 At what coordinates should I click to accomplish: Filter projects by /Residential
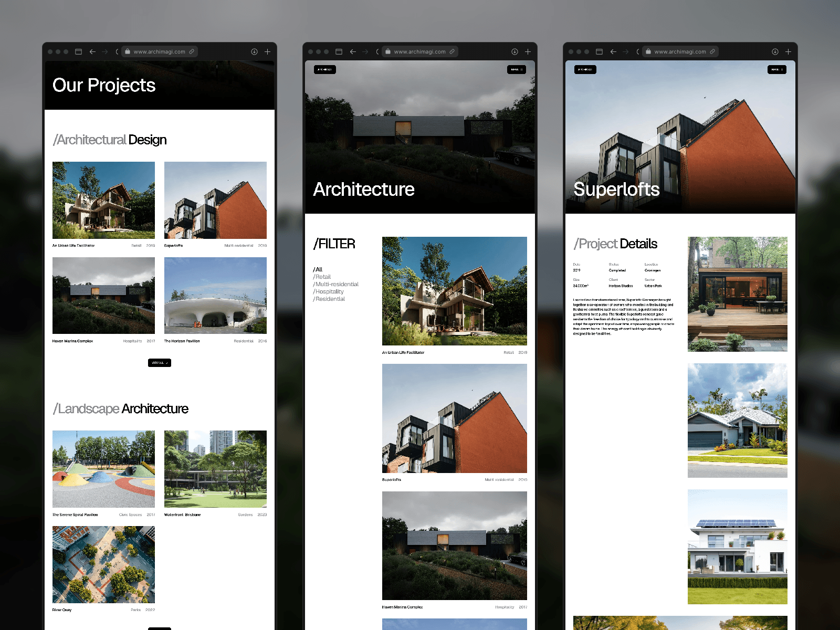(x=329, y=299)
